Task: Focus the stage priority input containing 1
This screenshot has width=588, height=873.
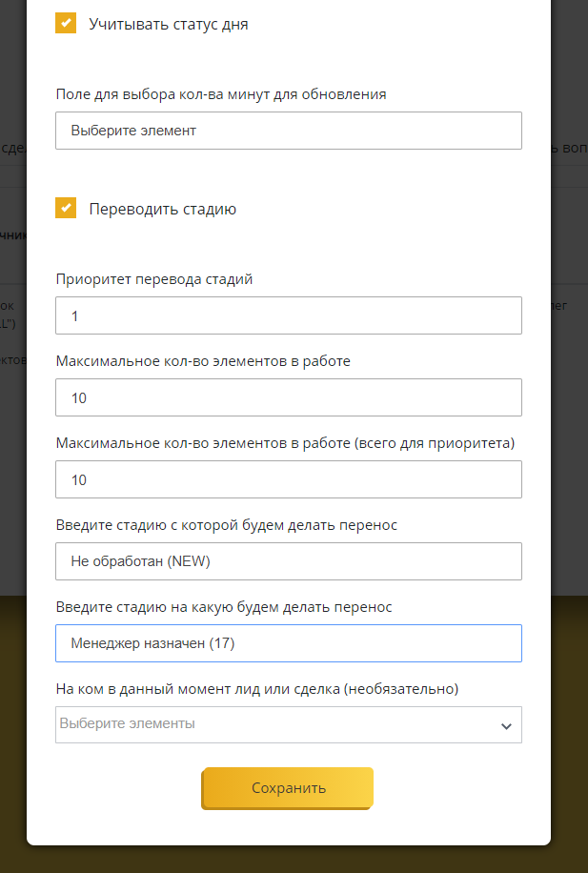Action: coord(288,315)
